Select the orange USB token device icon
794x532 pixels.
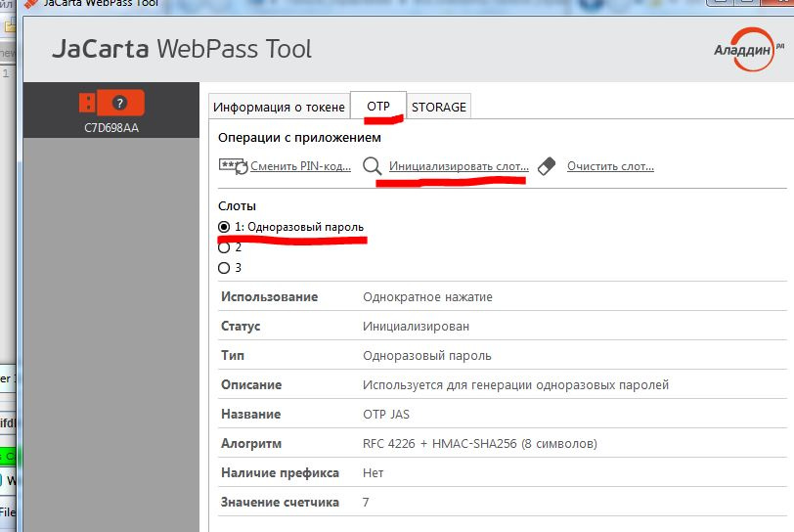pos(110,102)
